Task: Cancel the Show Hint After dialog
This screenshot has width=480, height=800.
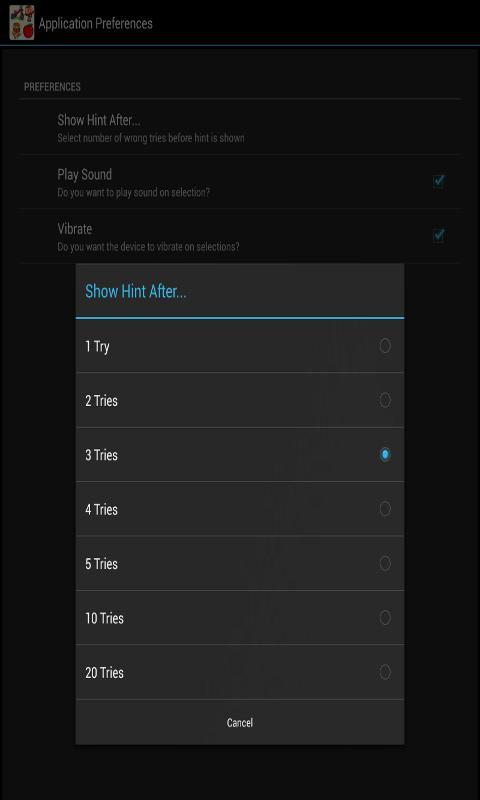Action: coord(240,722)
